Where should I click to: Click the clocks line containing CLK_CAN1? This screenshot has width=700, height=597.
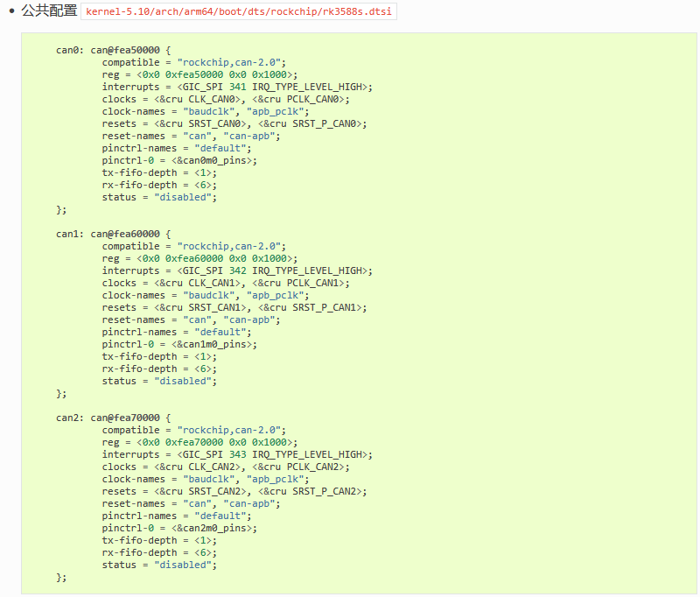[x=226, y=283]
